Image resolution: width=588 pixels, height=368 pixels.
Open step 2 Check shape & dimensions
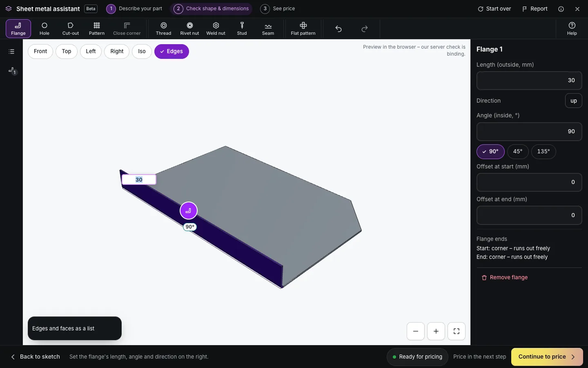(x=212, y=9)
